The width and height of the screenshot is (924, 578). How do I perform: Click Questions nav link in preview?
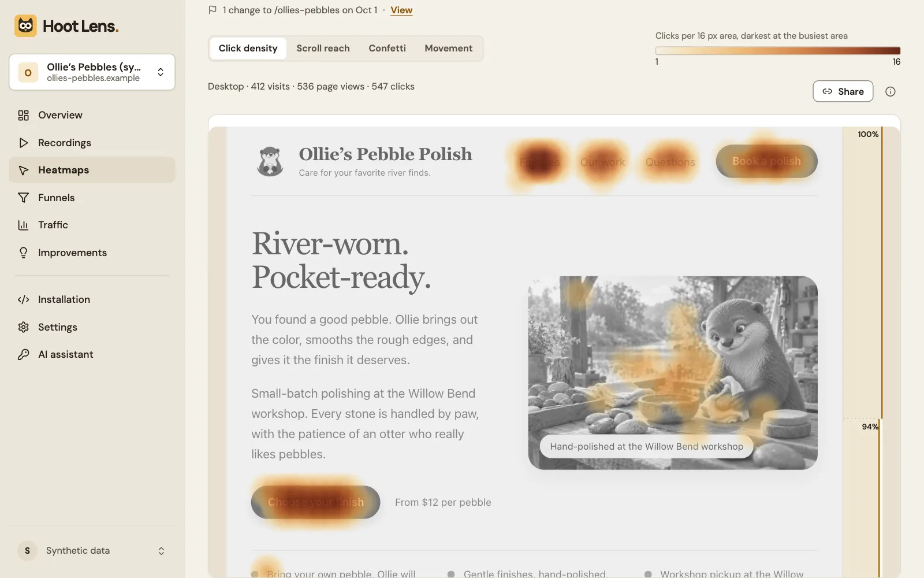point(670,162)
